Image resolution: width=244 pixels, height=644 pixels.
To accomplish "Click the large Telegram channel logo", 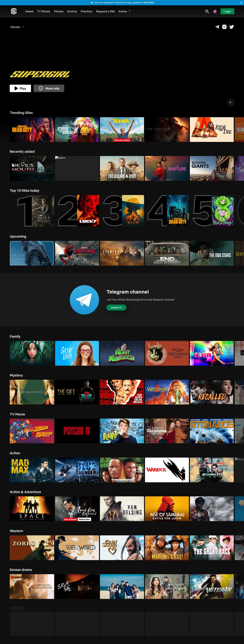I will pyautogui.click(x=84, y=300).
